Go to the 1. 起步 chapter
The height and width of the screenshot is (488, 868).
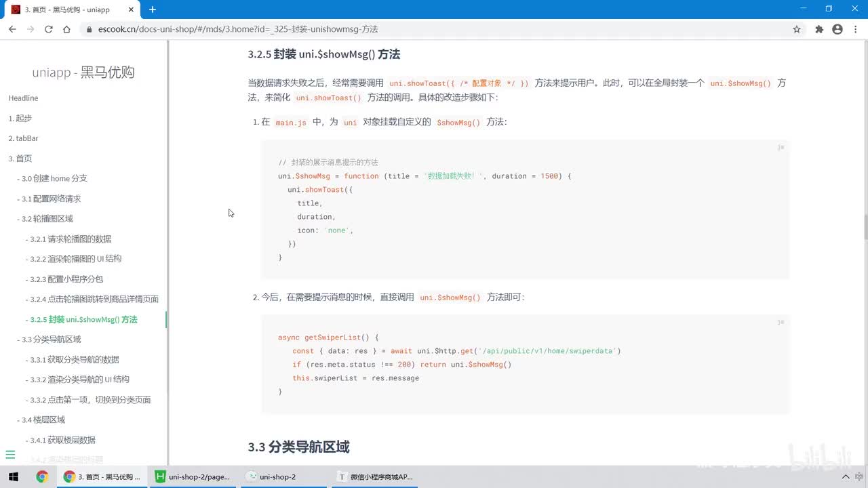point(20,118)
